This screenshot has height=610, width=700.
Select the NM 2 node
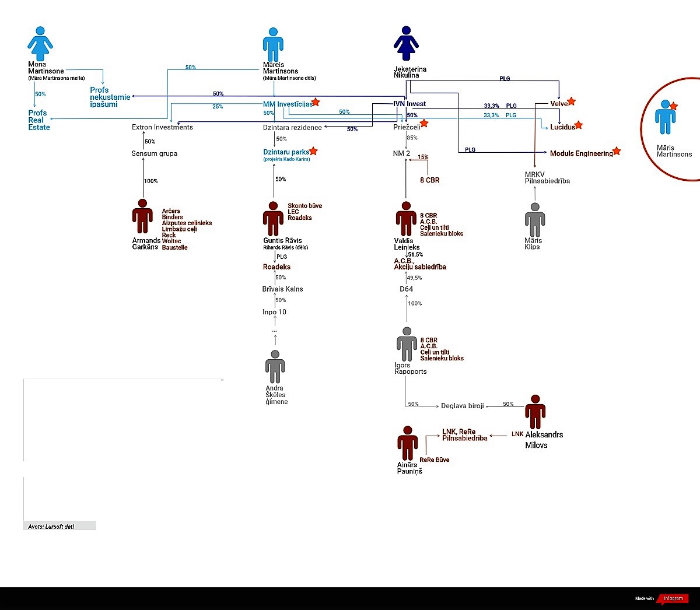point(401,153)
